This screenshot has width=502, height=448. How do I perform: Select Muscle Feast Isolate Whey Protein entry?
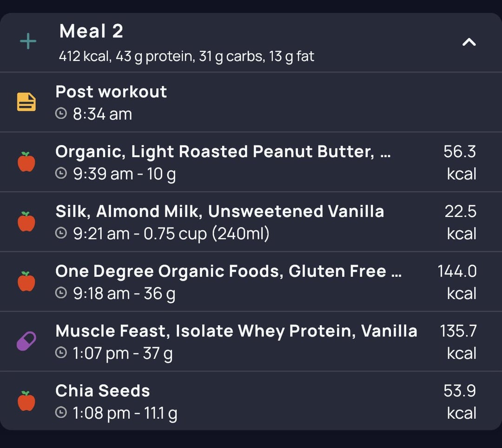(251, 341)
